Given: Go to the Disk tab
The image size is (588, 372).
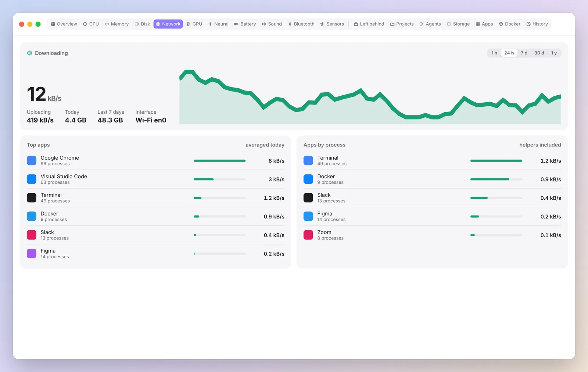Looking at the screenshot, I should [142, 24].
